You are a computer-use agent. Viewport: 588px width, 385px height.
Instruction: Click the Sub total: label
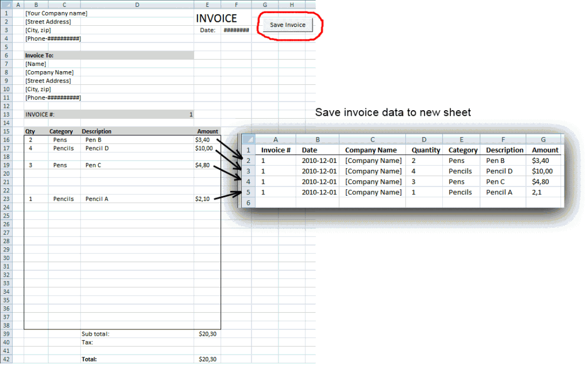[96, 334]
